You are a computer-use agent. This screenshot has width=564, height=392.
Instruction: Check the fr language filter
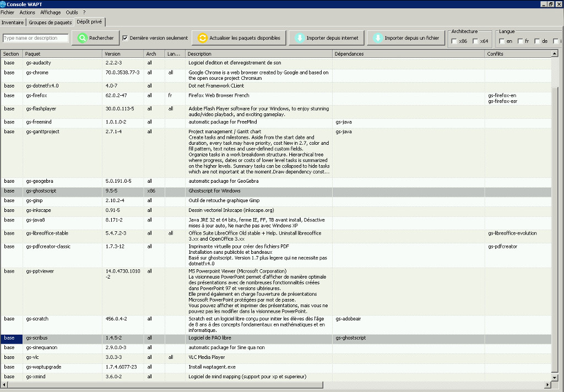pyautogui.click(x=520, y=41)
